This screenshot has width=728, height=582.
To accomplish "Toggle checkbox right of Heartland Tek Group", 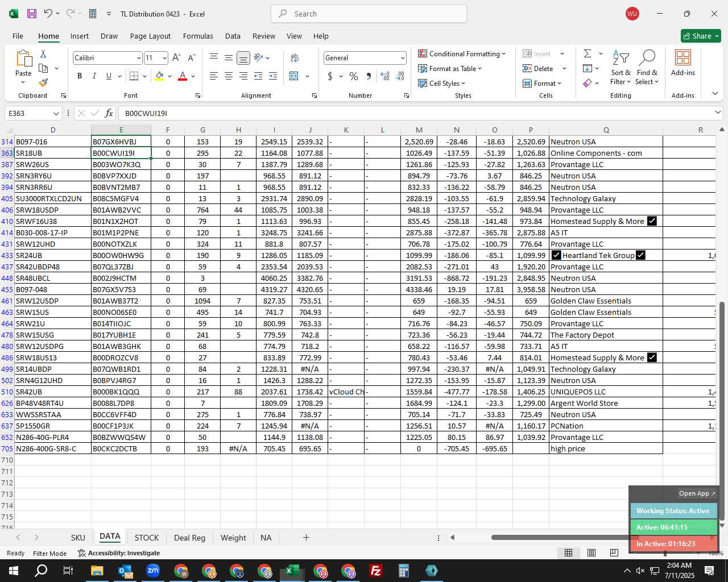I will (x=640, y=255).
